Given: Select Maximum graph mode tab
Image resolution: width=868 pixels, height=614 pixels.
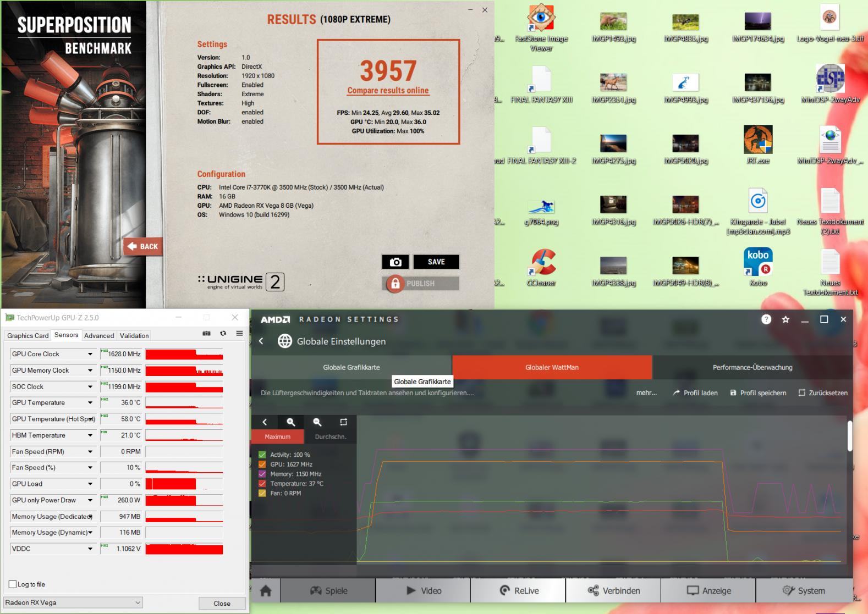Looking at the screenshot, I should click(x=277, y=437).
